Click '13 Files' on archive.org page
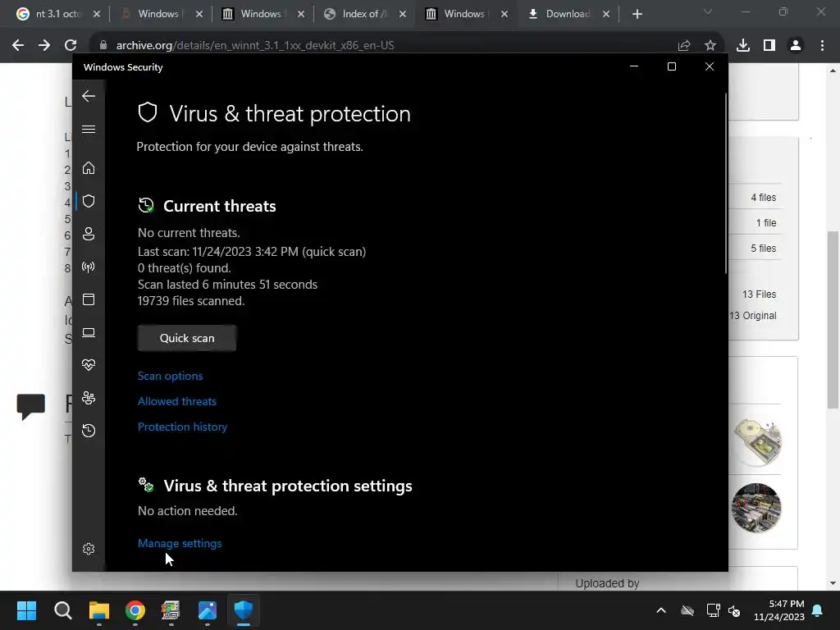This screenshot has height=630, width=840. click(759, 294)
